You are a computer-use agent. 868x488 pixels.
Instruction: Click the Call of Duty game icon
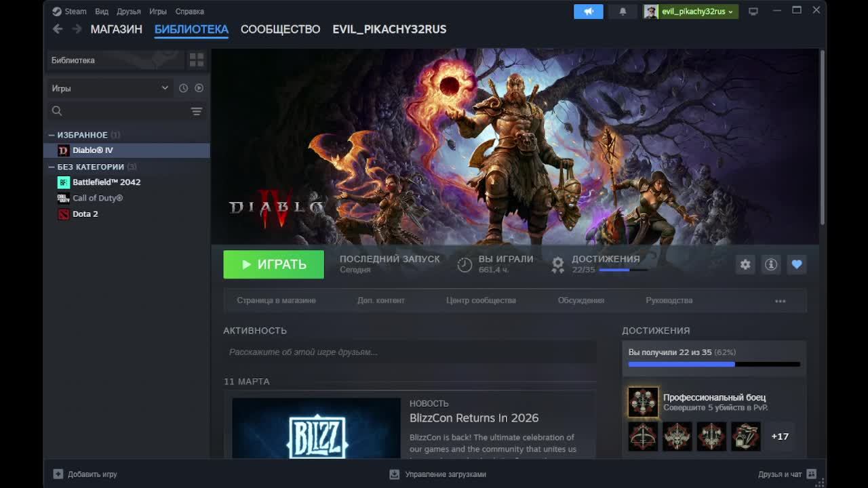(63, 198)
